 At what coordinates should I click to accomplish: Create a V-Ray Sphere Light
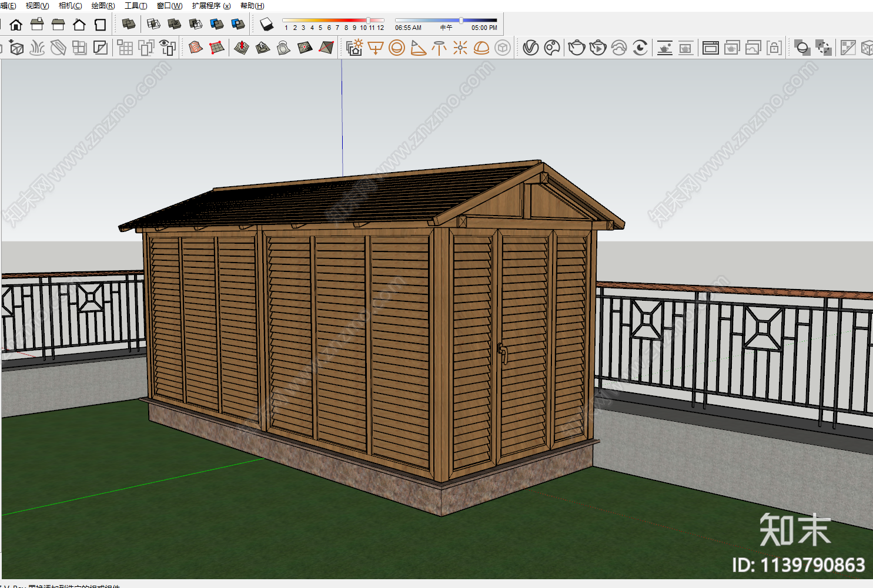pos(397,48)
